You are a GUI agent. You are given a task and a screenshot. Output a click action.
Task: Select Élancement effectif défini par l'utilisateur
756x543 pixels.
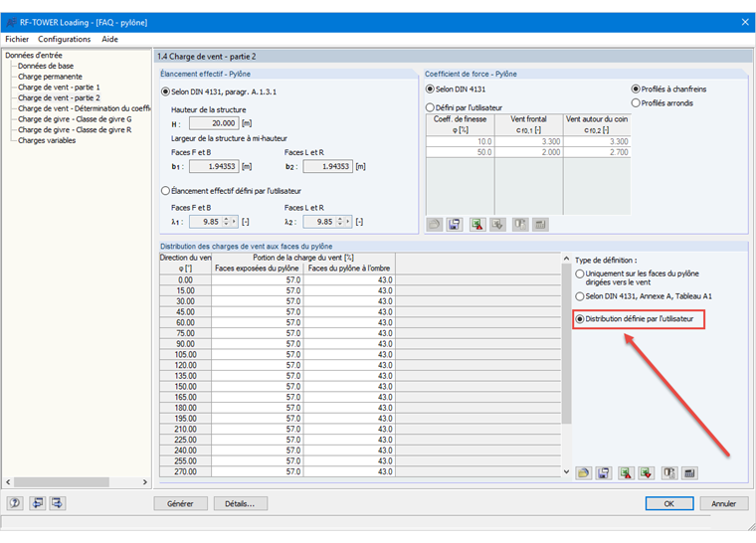[165, 191]
